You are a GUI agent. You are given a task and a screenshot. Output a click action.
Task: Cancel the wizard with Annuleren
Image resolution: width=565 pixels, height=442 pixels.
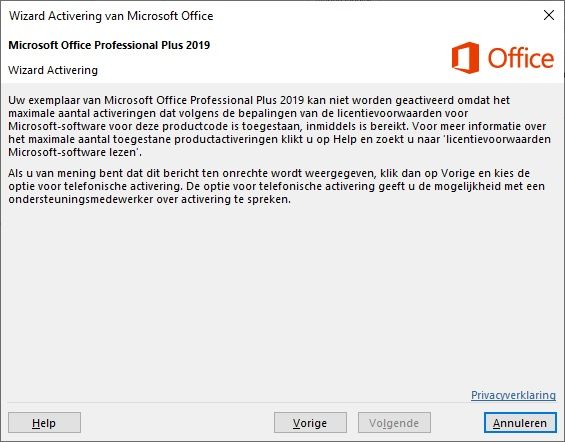[x=520, y=423]
